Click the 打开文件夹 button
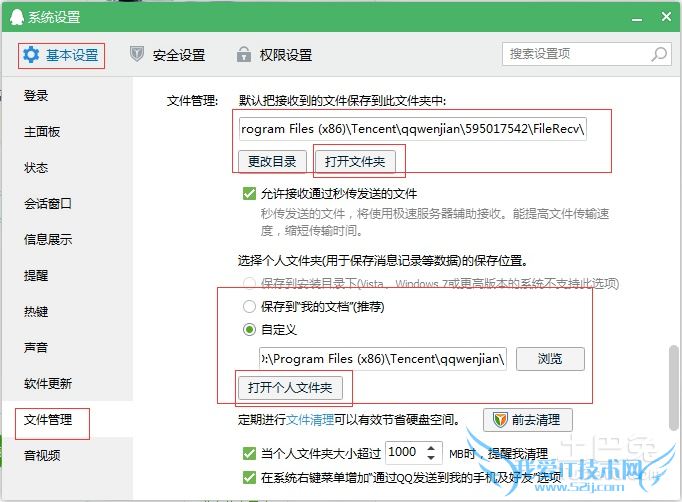682x502 pixels. click(x=355, y=162)
